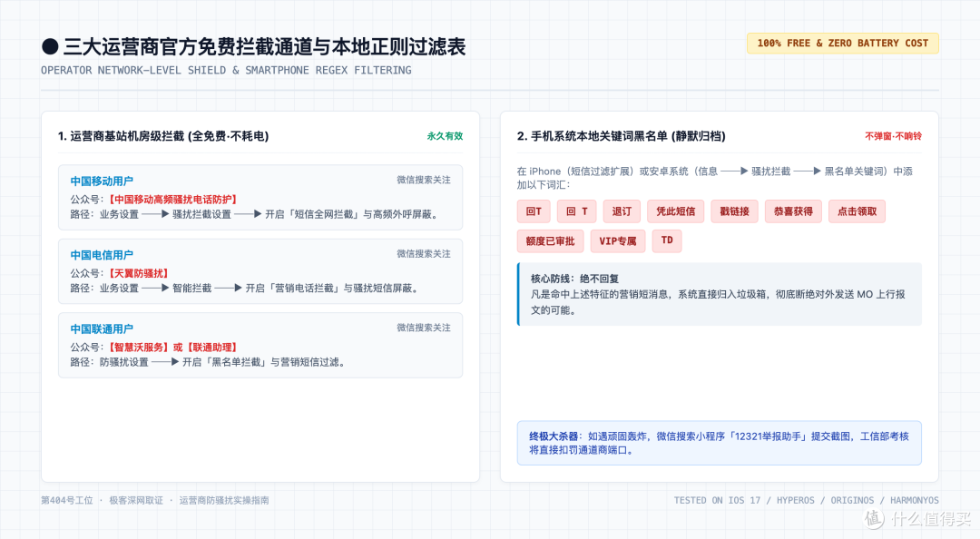
Task: Click the '额度已审批' keyword tag
Action: click(x=550, y=240)
